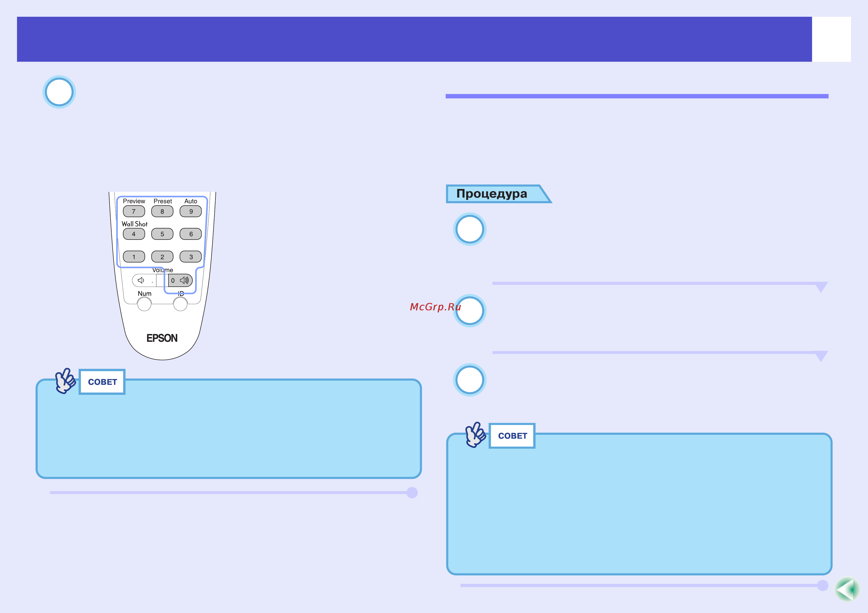Click the EPSON logo on the remote

(162, 338)
